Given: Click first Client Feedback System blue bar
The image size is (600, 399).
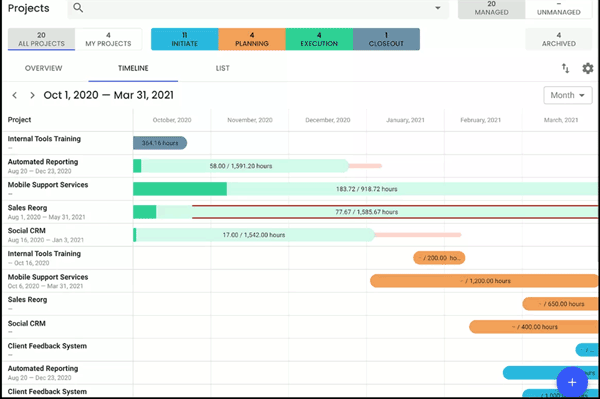Looking at the screenshot, I should click(587, 350).
